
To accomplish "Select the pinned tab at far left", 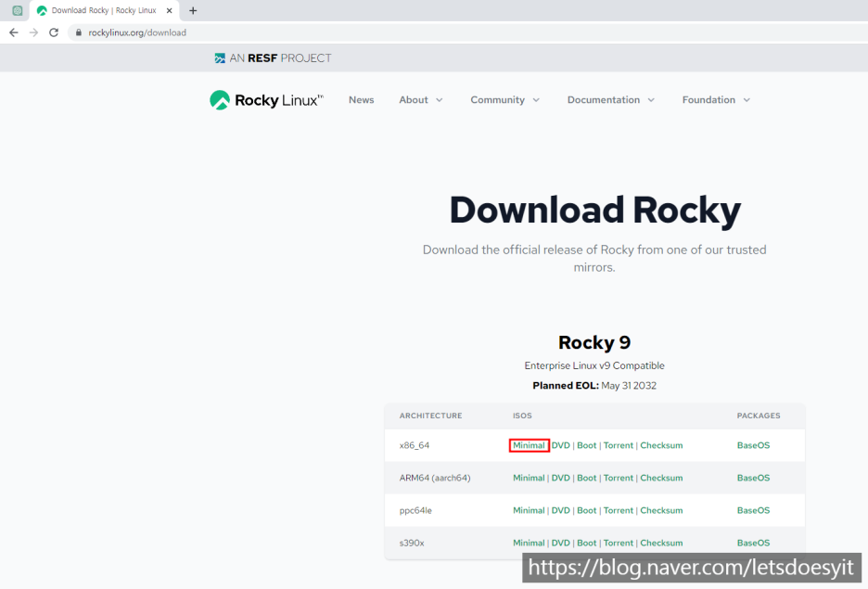I will [x=18, y=10].
